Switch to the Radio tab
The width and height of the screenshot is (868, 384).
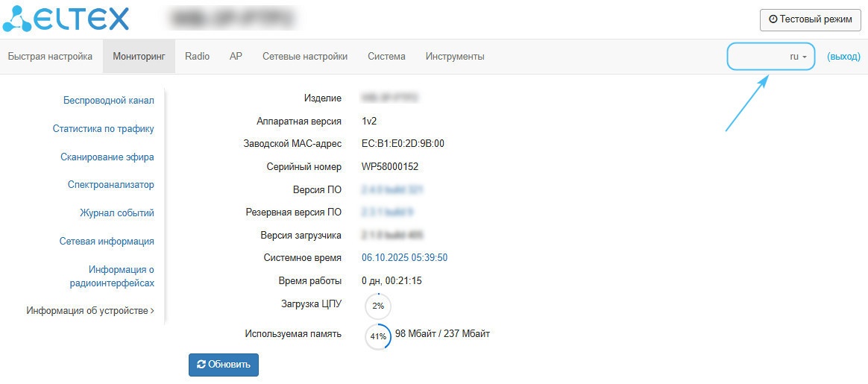click(197, 57)
